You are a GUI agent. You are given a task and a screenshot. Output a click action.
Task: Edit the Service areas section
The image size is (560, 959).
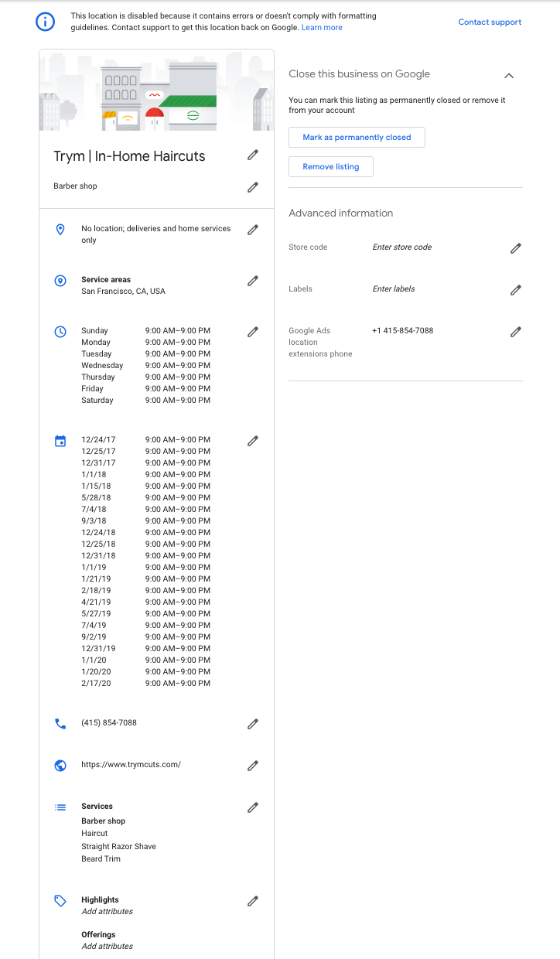tap(253, 281)
